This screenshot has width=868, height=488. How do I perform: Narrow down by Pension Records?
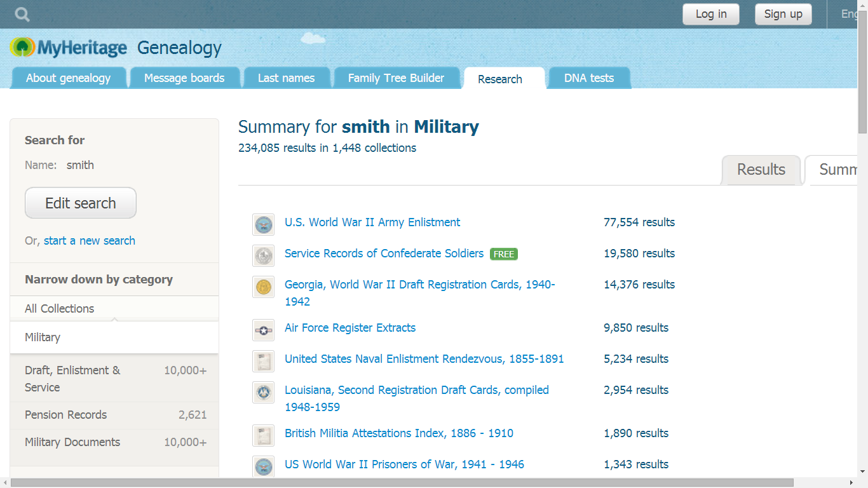click(x=114, y=415)
